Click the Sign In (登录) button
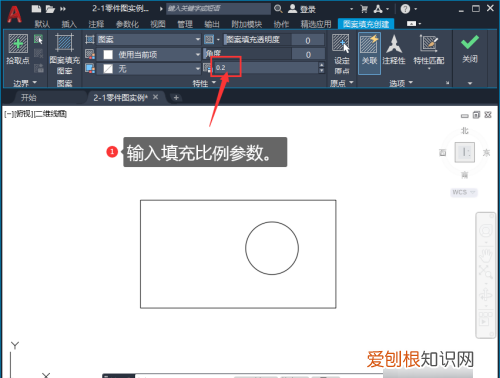Screen dimensions: 500x378 pyautogui.click(x=302, y=9)
